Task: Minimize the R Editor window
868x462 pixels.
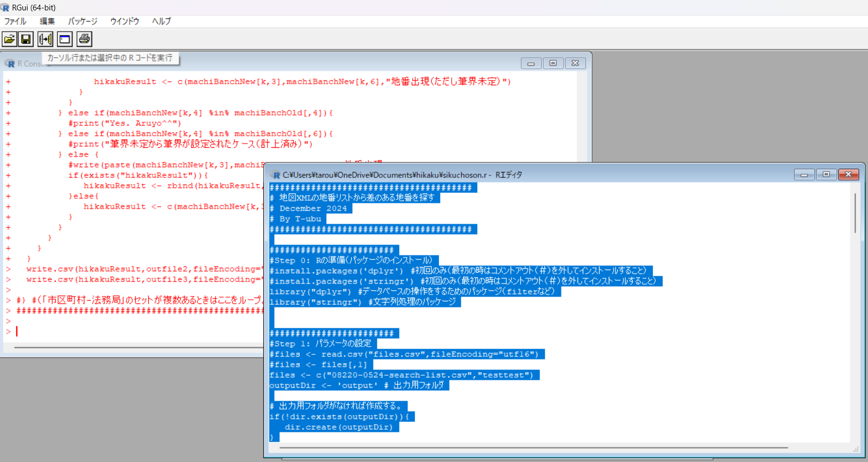Action: pyautogui.click(x=804, y=174)
